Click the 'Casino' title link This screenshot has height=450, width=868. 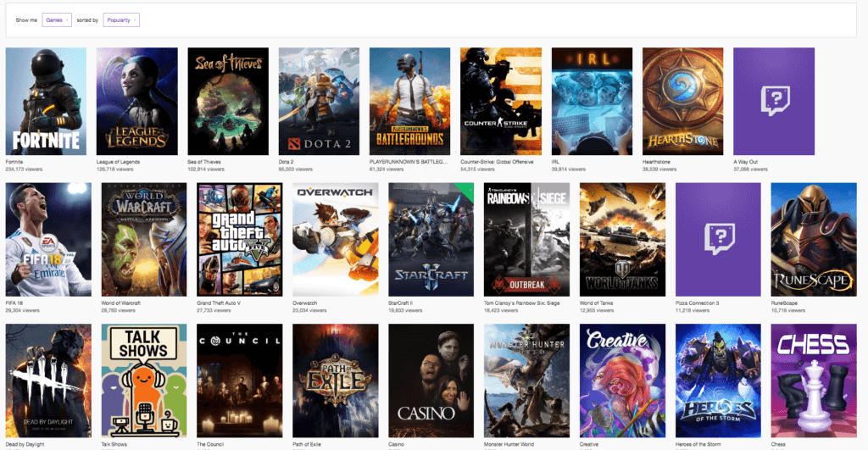[x=397, y=444]
